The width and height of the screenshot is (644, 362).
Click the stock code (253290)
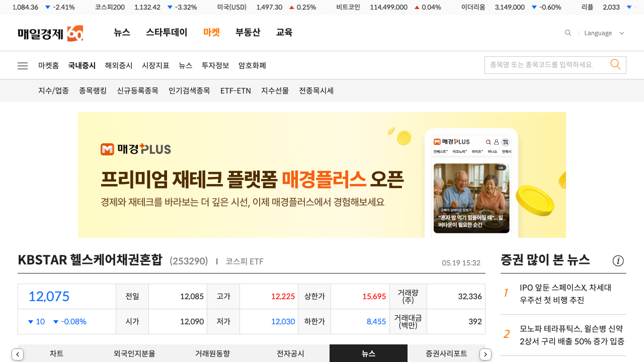[189, 261]
